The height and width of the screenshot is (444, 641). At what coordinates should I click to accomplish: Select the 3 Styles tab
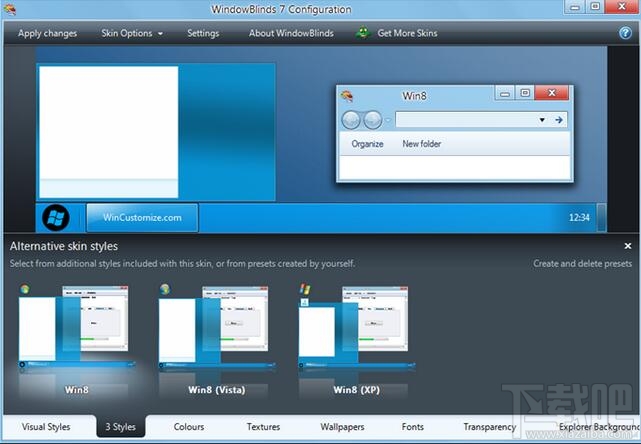[121, 427]
